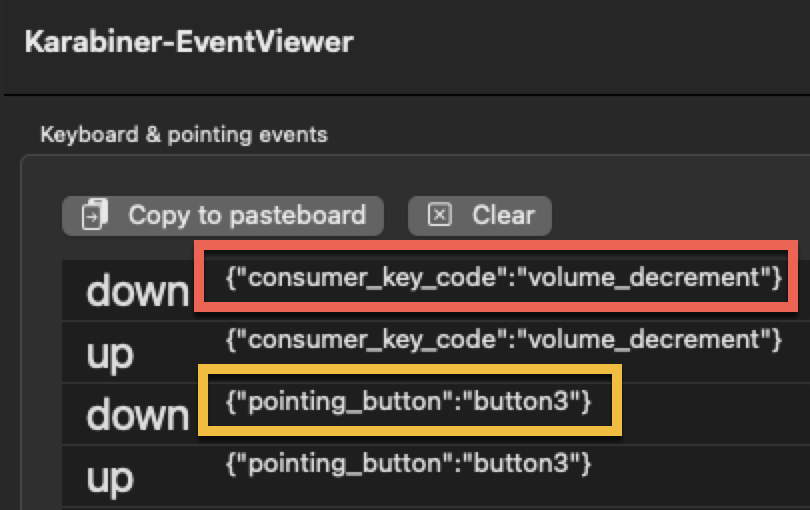Click the Karabiner-EventViewer window title
The width and height of the screenshot is (810, 510).
pyautogui.click(x=188, y=42)
